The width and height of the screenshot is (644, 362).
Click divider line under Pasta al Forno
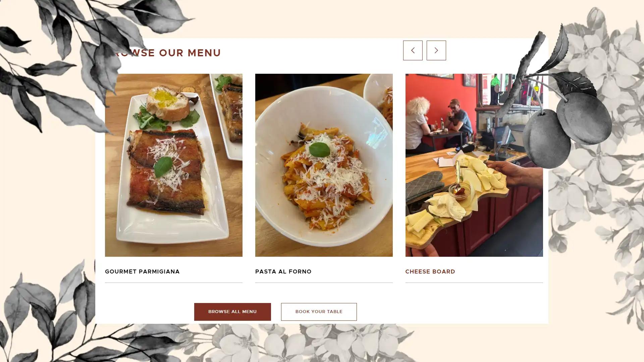pos(324,283)
